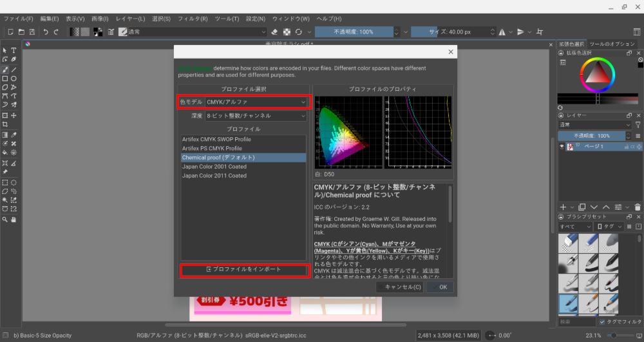Open the レイヤー(L) menu
This screenshot has height=342, width=644.
coord(130,19)
